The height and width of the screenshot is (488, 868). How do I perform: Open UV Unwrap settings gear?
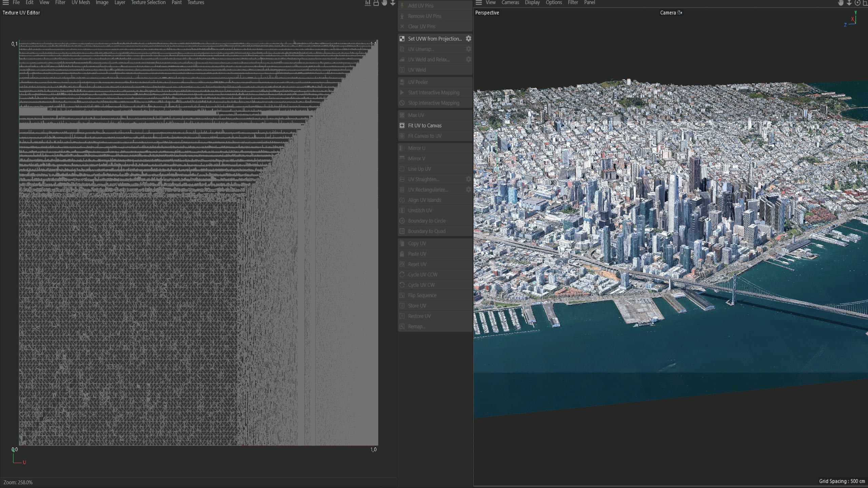coord(468,49)
